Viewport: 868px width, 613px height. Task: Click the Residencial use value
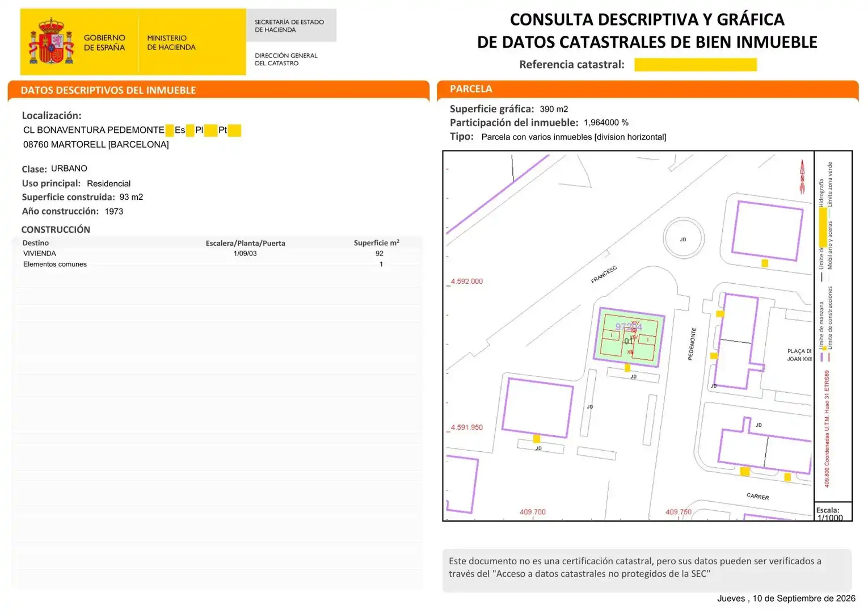(108, 183)
